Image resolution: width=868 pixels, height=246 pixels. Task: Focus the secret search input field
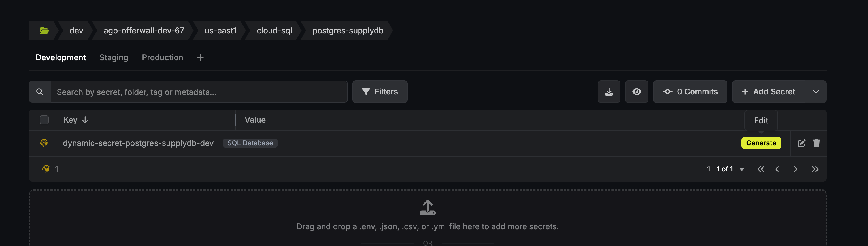coord(199,92)
